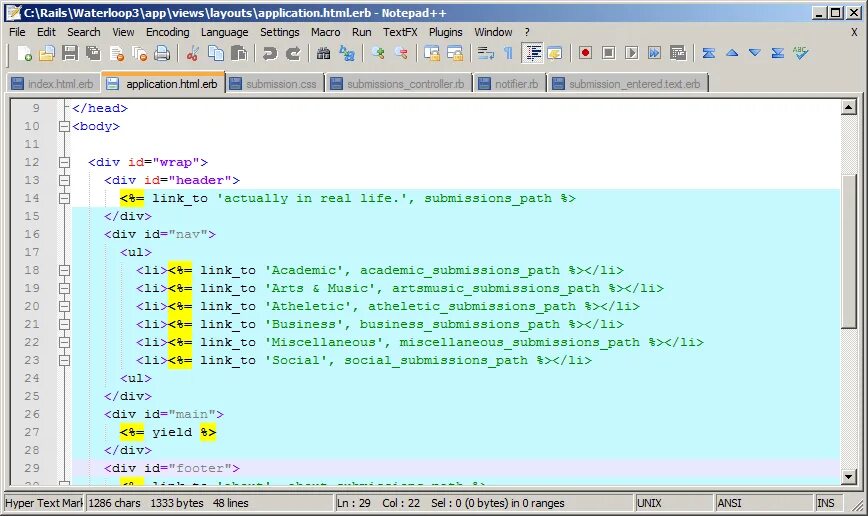This screenshot has width=868, height=516.
Task: Start macro recording with red dot
Action: [585, 53]
